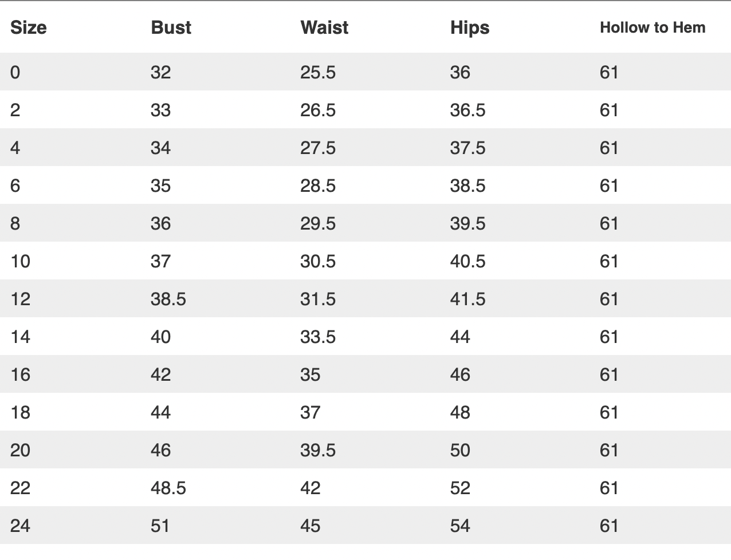Viewport: 731px width, 560px height.
Task: Click bust value 38.5 for size 12
Action: tap(168, 299)
